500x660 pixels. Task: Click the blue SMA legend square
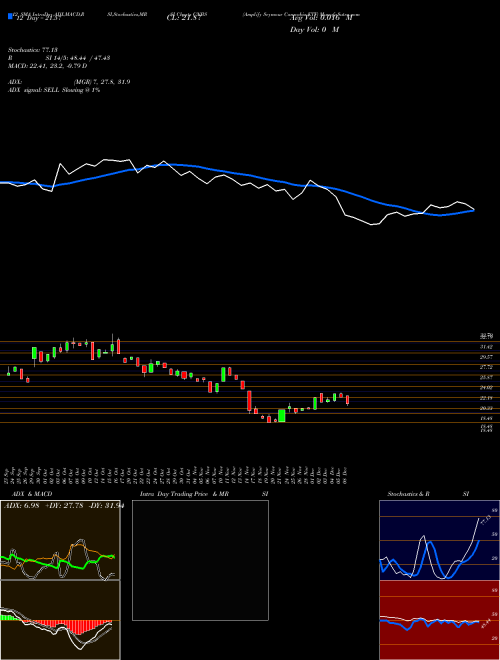(x=10, y=16)
